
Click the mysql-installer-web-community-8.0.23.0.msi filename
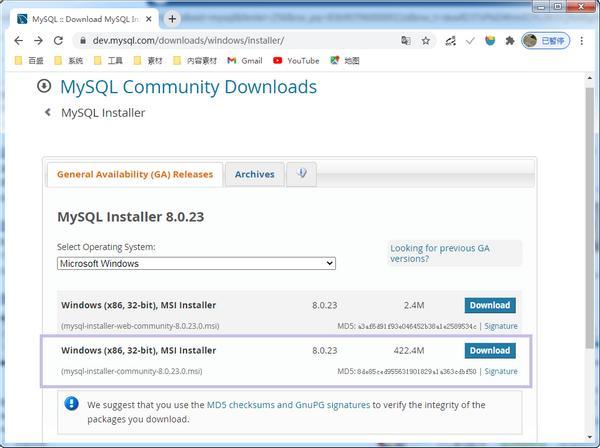click(140, 326)
